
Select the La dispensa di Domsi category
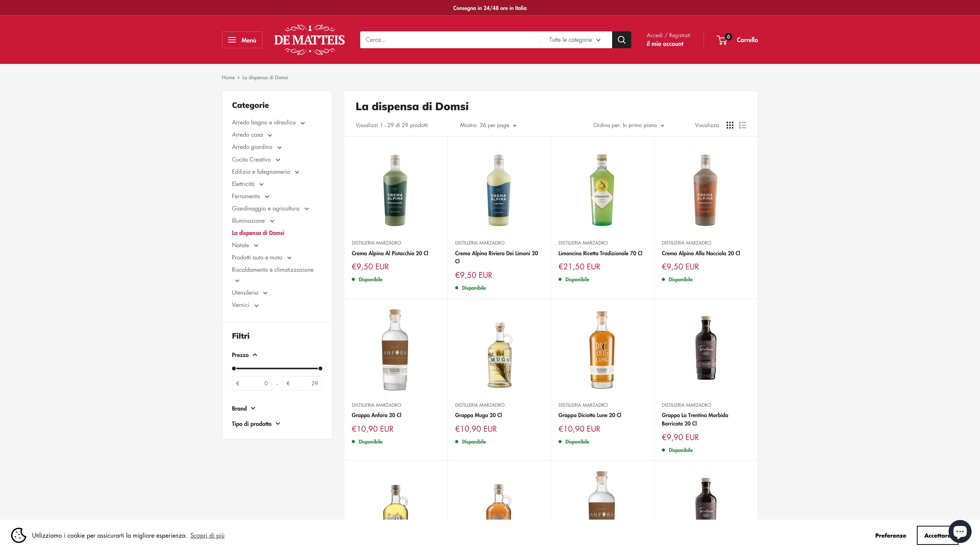tap(258, 233)
